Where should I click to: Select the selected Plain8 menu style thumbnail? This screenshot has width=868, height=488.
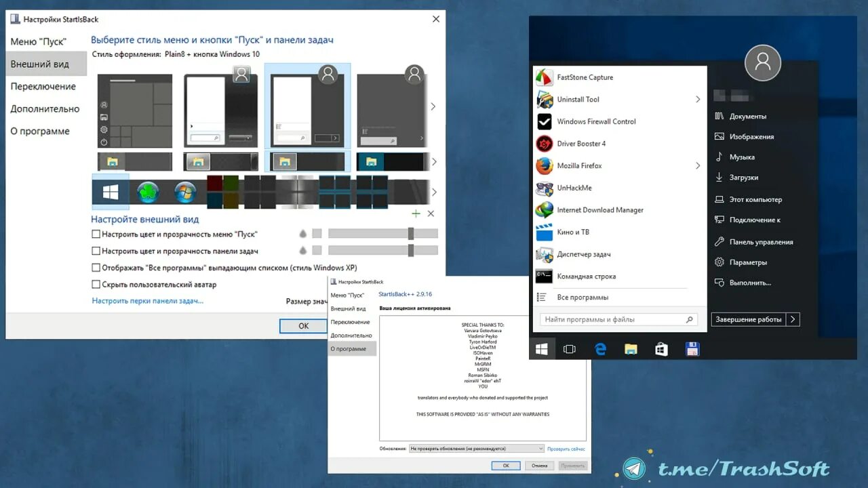pos(308,106)
